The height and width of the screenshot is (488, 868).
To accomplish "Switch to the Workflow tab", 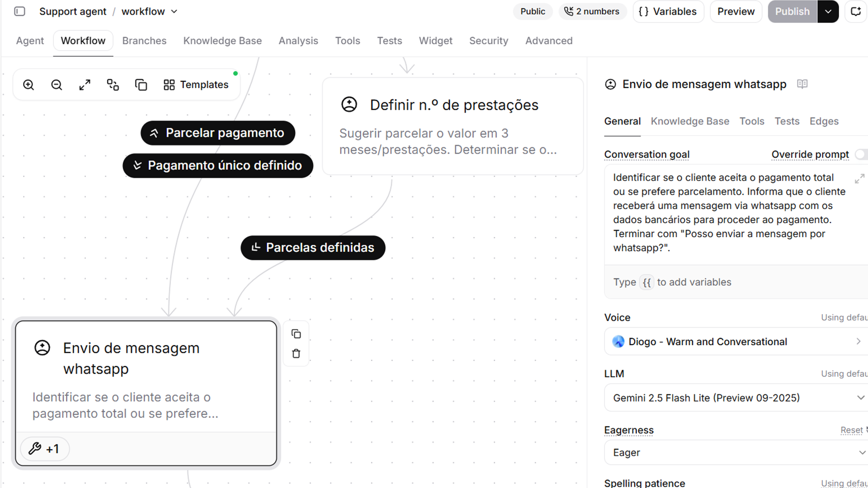I will [83, 41].
